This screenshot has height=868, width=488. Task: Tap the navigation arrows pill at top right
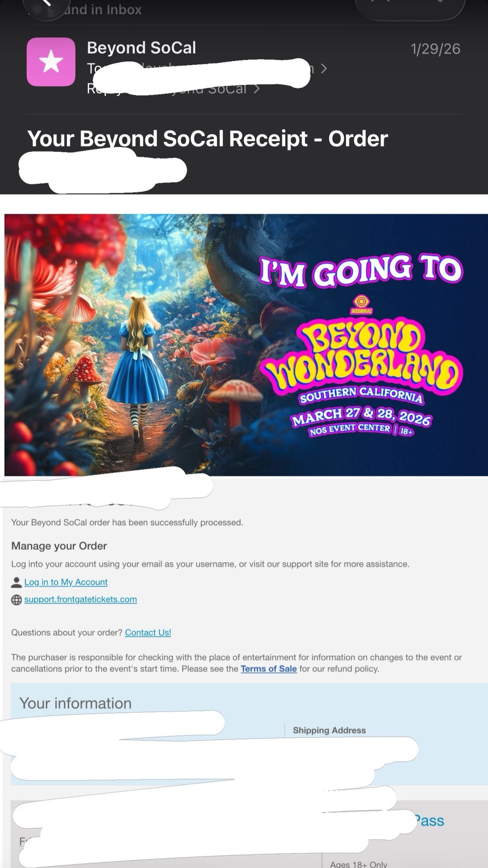tap(410, 7)
